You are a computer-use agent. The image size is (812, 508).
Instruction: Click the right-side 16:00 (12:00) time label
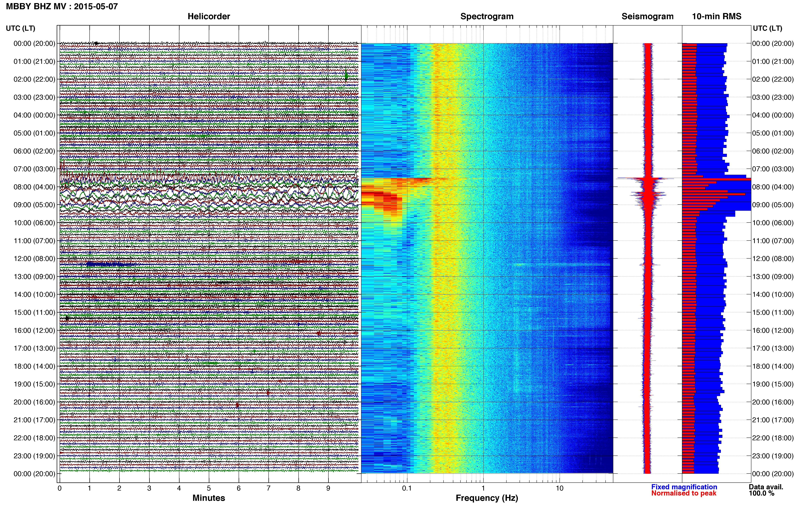point(773,331)
